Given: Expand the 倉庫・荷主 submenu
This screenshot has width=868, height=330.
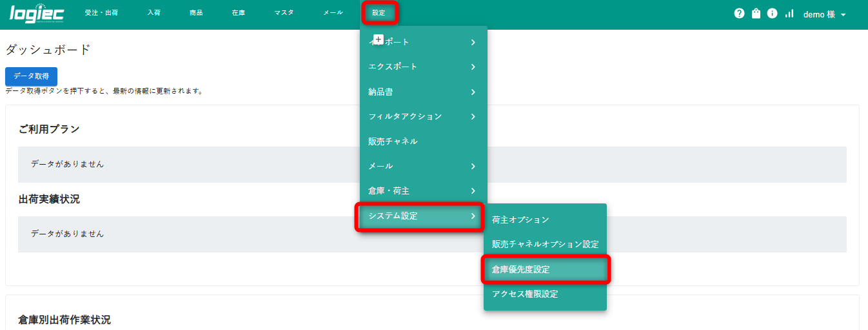Looking at the screenshot, I should [x=423, y=191].
